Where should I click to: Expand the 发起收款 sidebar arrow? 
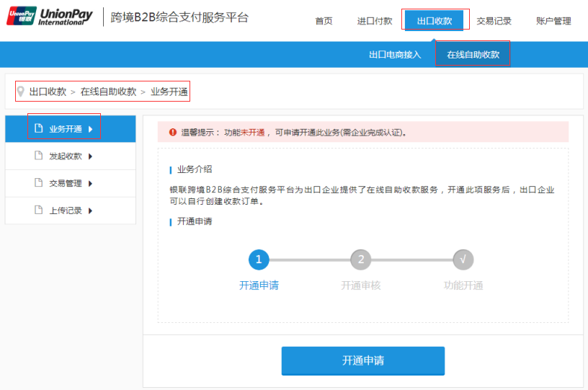coord(91,156)
